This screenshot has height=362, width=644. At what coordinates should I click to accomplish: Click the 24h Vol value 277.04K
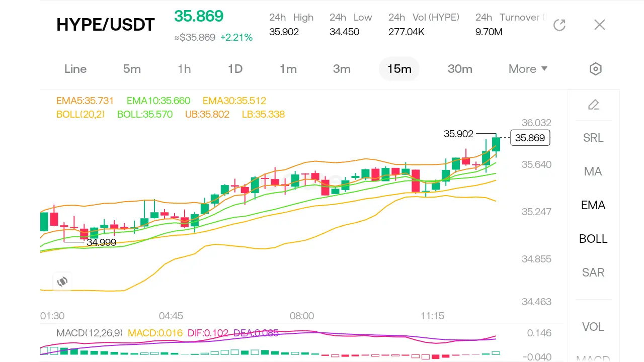(407, 32)
